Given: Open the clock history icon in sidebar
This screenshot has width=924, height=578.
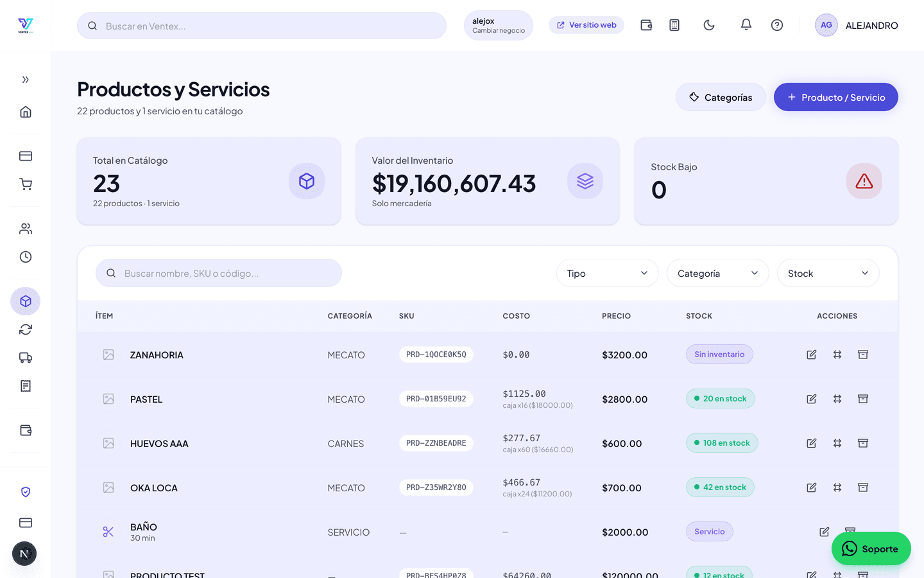Looking at the screenshot, I should [x=26, y=257].
